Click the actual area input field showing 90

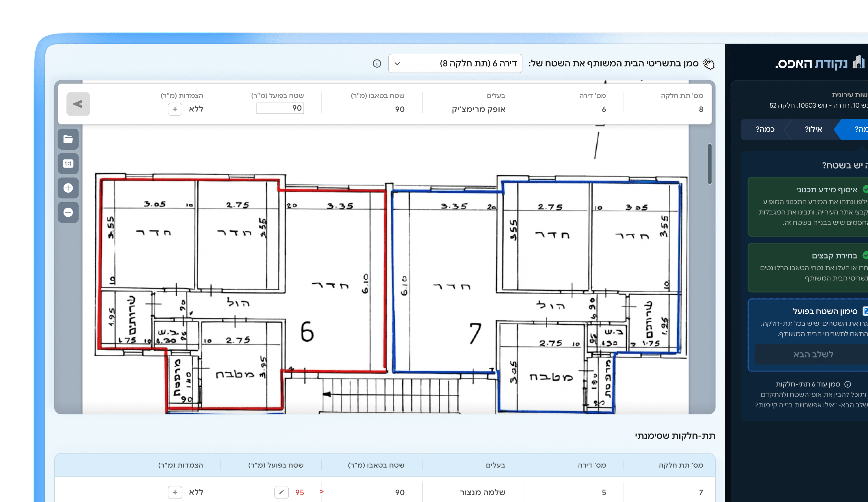point(280,108)
